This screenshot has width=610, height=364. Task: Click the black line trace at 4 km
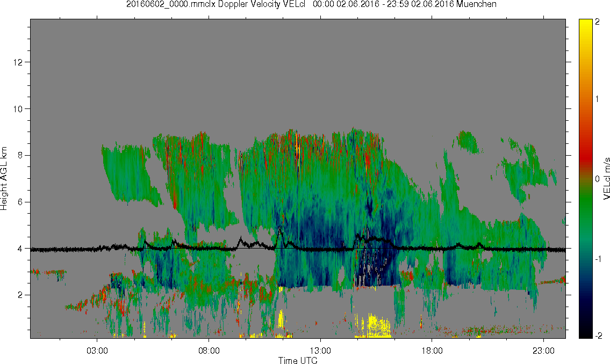298,249
